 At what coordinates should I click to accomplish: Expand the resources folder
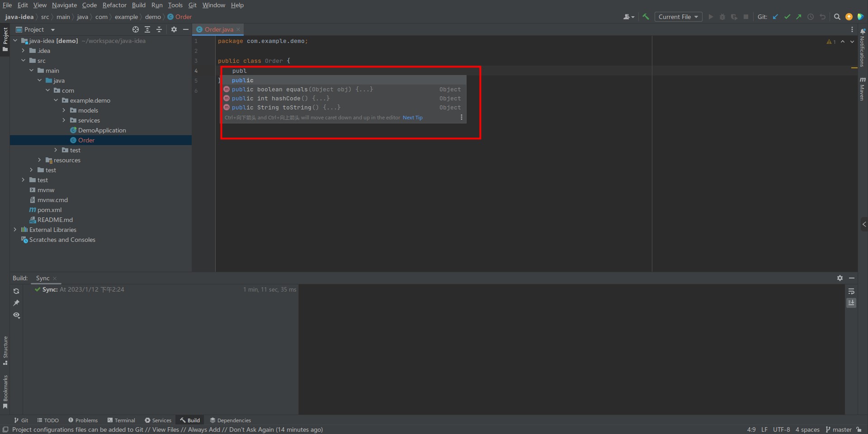(x=39, y=160)
